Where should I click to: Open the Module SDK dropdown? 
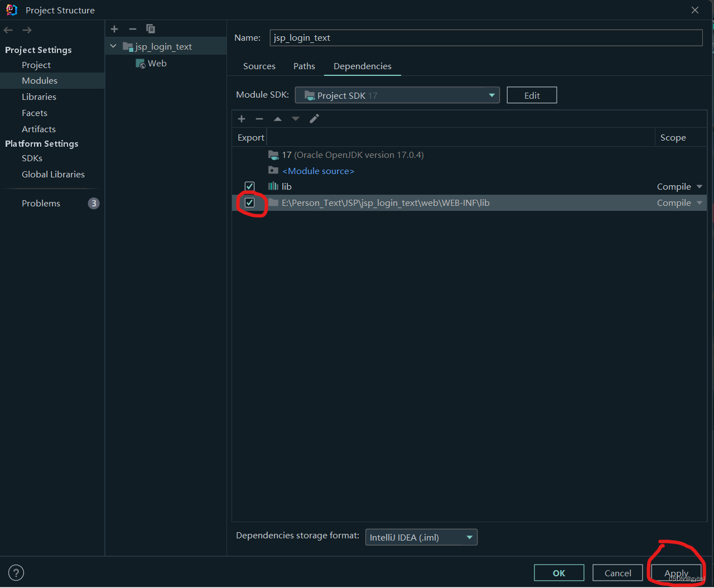[x=397, y=95]
